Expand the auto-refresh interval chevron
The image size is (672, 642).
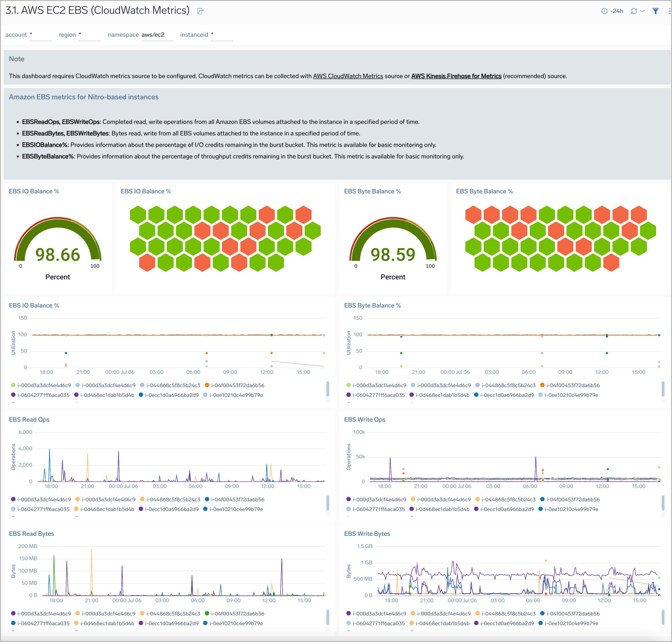click(642, 11)
